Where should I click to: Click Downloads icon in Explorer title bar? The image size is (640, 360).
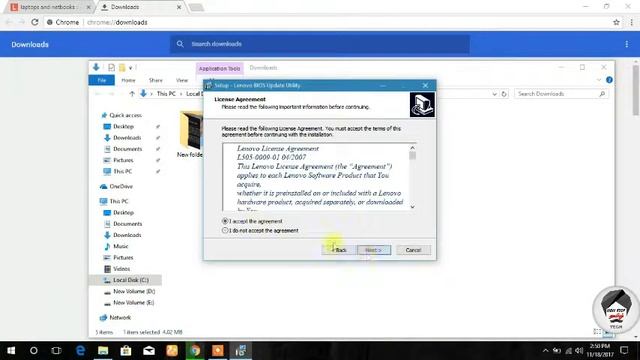[x=96, y=67]
